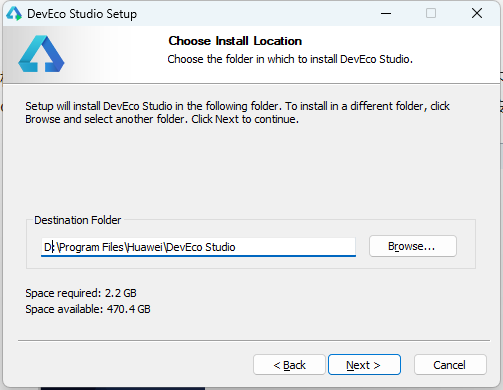
Task: Click the 'Choose the folder in which' subtitle
Action: pos(290,59)
